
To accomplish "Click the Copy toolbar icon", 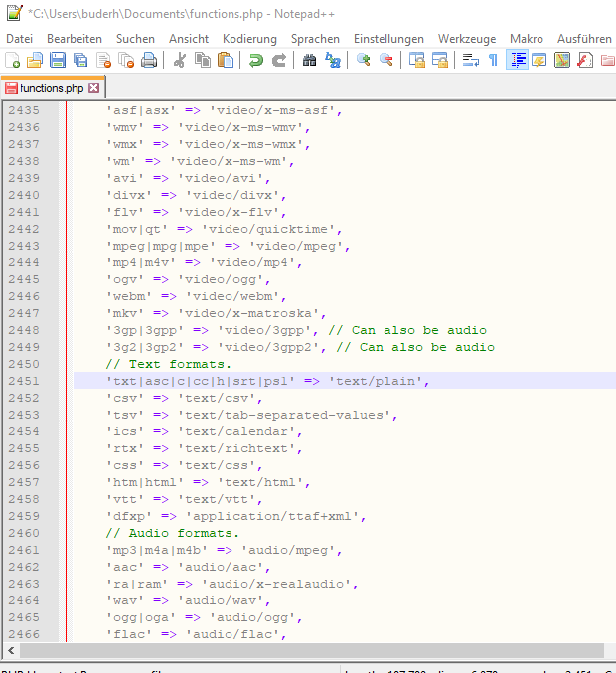I will pyautogui.click(x=203, y=60).
